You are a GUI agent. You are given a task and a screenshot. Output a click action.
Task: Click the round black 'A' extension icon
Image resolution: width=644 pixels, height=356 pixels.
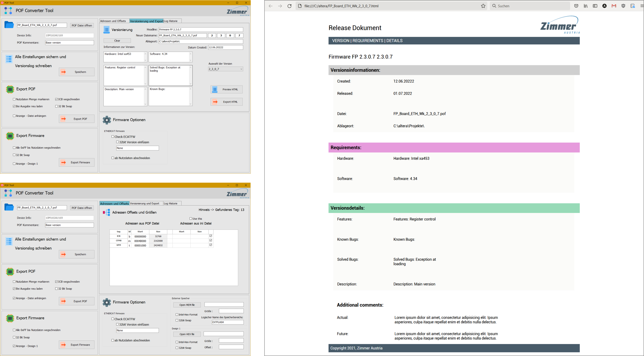(x=604, y=6)
